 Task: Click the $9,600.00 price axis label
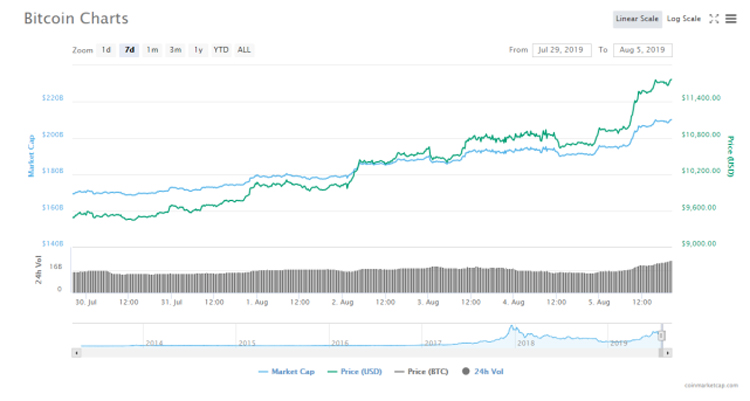(699, 208)
